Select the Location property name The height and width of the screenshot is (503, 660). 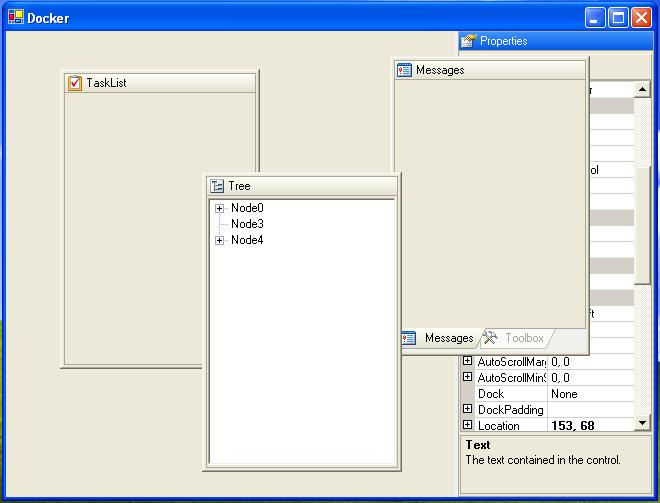click(x=498, y=426)
